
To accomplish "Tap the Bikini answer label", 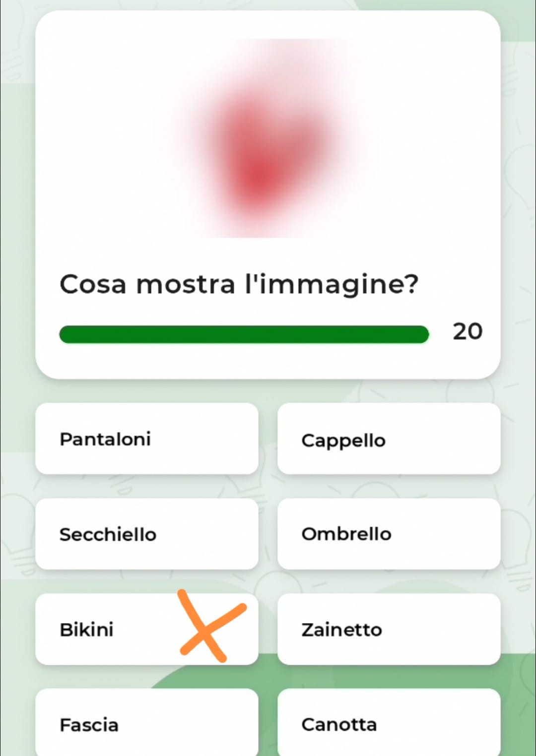I will tap(87, 630).
